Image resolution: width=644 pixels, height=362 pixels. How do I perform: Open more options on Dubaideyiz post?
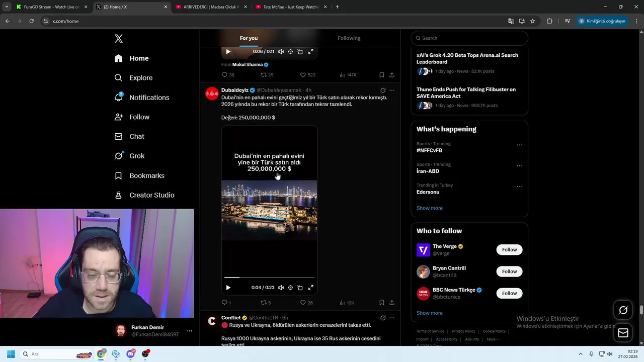(392, 90)
